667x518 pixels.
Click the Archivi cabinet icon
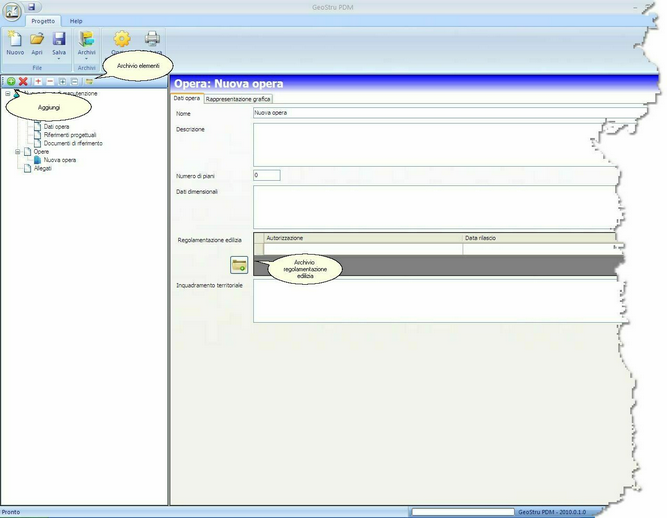click(86, 39)
